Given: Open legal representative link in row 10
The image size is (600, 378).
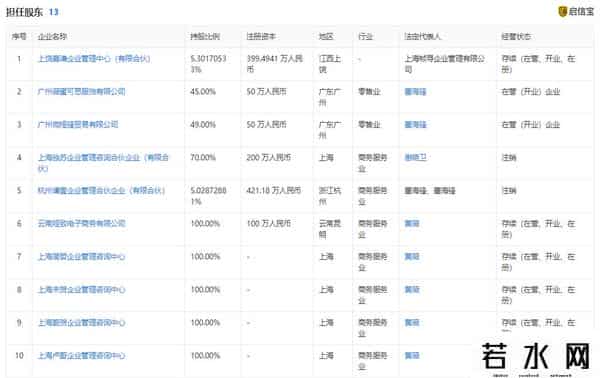Looking at the screenshot, I should (412, 356).
